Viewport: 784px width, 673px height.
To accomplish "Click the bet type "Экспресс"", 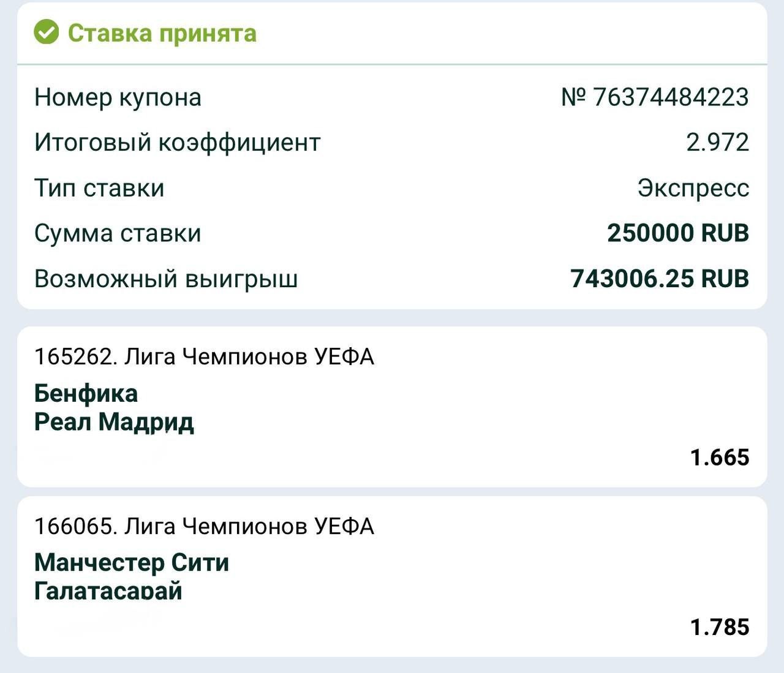I will [693, 188].
